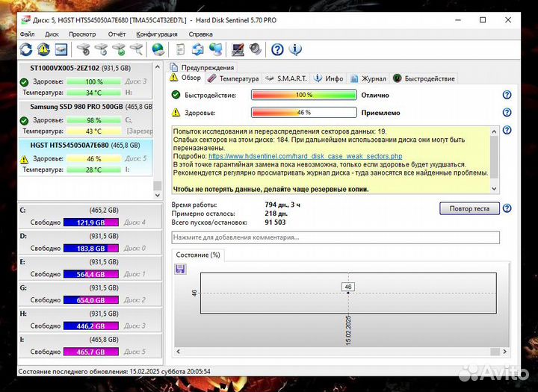Click the comment input field
Image resolution: width=538 pixels, height=392 pixels.
coord(336,237)
